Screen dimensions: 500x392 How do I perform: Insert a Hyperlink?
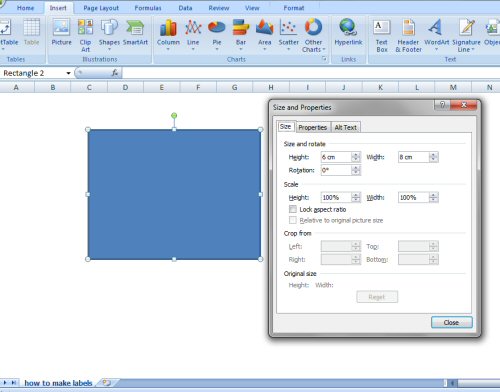click(x=348, y=32)
